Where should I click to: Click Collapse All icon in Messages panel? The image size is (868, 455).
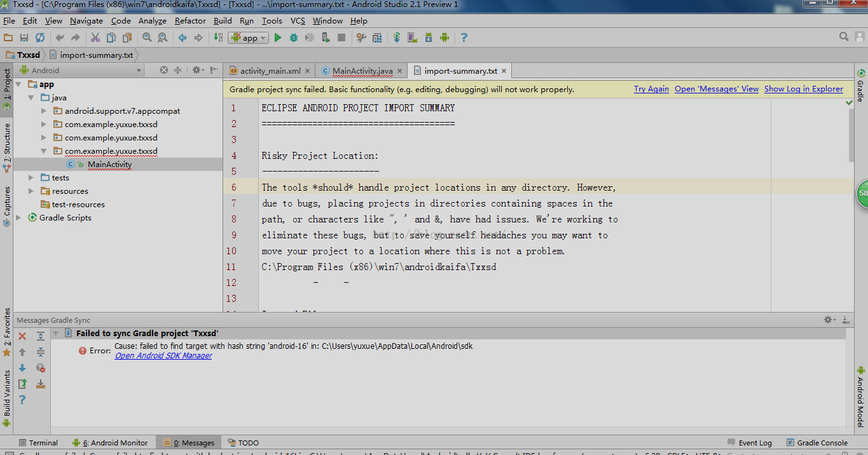[x=41, y=352]
